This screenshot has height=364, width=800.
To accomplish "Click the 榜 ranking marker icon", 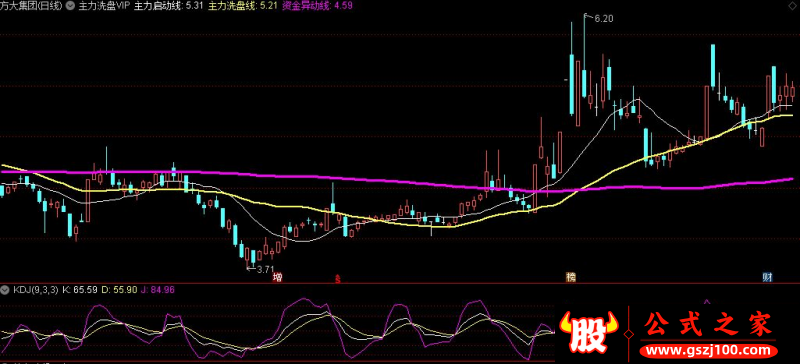I will 570,278.
